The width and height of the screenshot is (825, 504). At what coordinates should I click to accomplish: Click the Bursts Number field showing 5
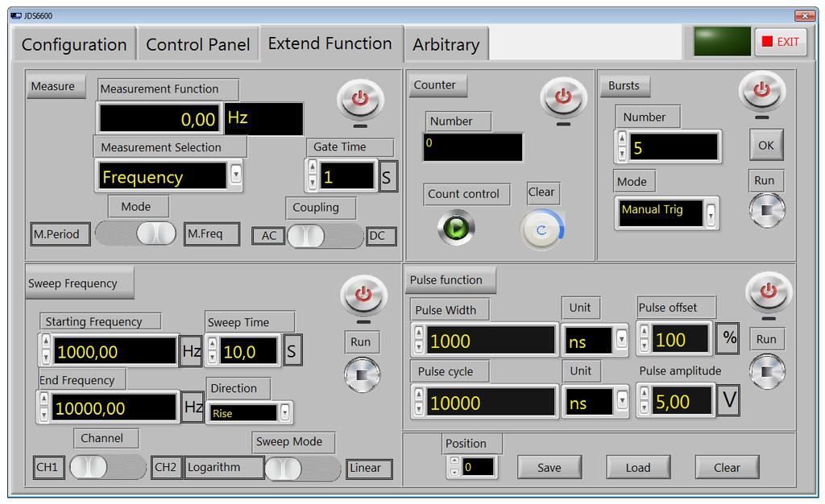(x=674, y=147)
